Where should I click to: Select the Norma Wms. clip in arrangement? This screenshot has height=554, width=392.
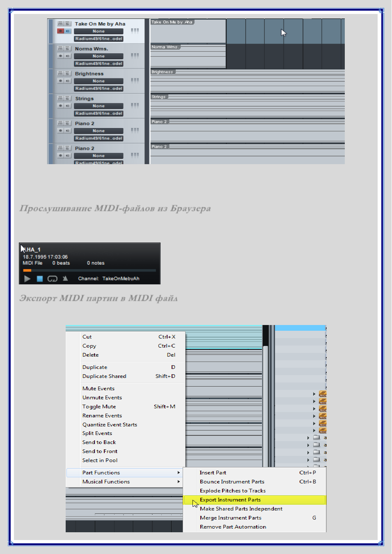pyautogui.click(x=188, y=56)
